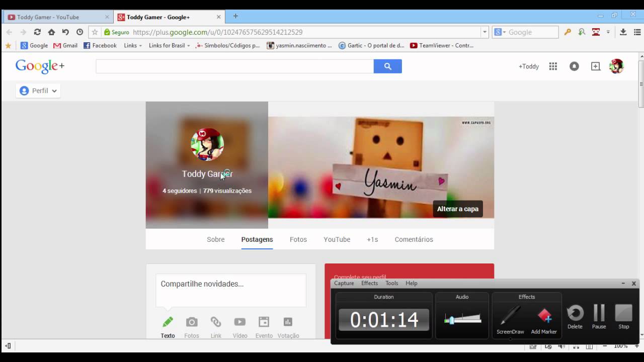Open the downloads arrow icon
The height and width of the screenshot is (362, 644).
point(623,32)
